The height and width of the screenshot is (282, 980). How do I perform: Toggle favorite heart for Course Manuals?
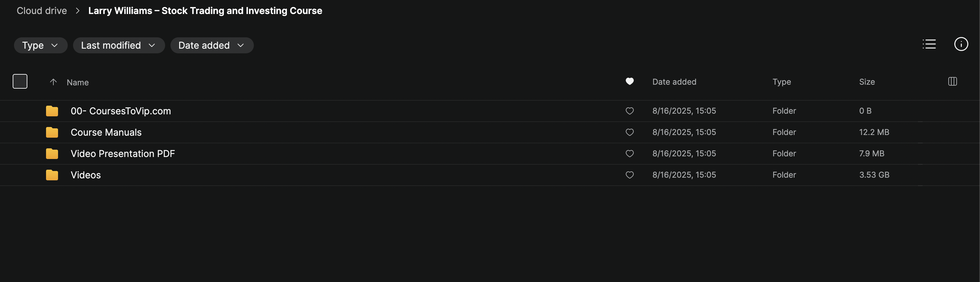point(630,132)
